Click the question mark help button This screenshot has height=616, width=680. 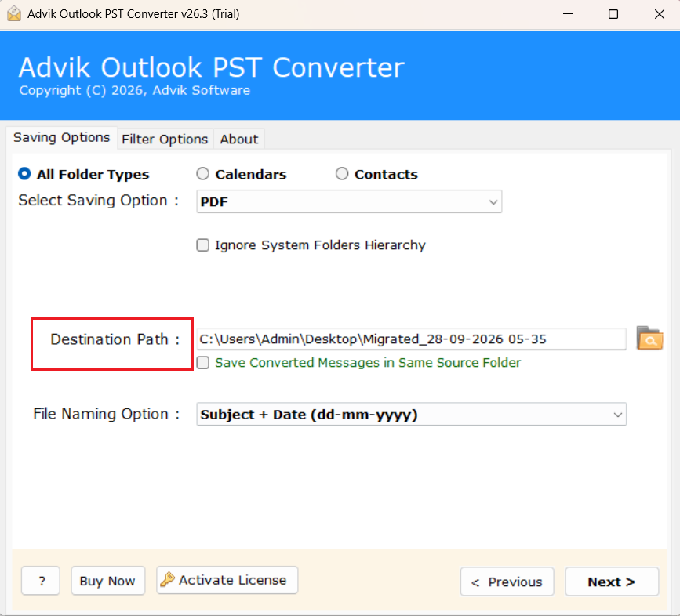pyautogui.click(x=41, y=581)
